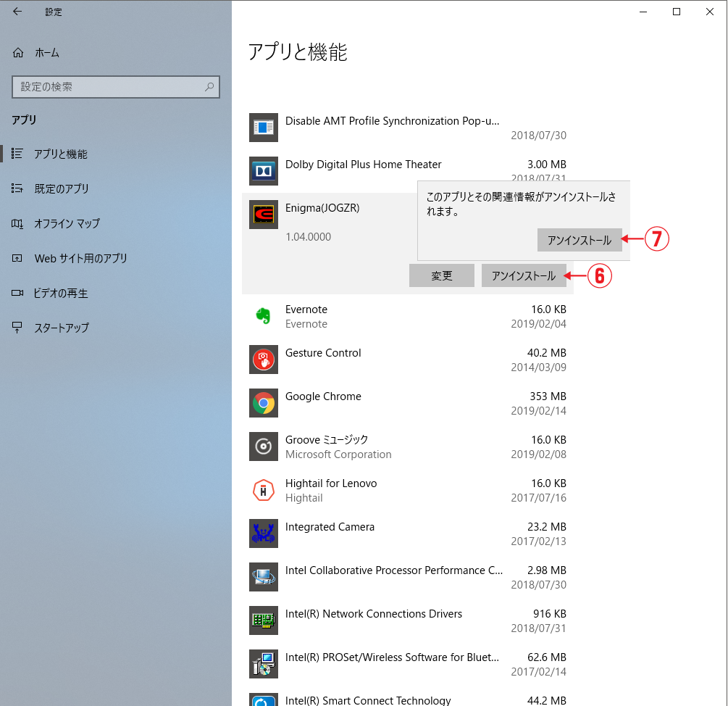Select the Evernote app name
The width and height of the screenshot is (728, 706).
tap(306, 310)
